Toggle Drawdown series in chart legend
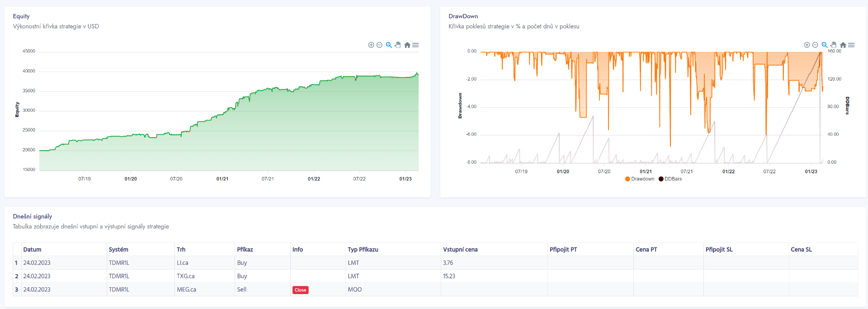The height and width of the screenshot is (309, 868). click(642, 179)
